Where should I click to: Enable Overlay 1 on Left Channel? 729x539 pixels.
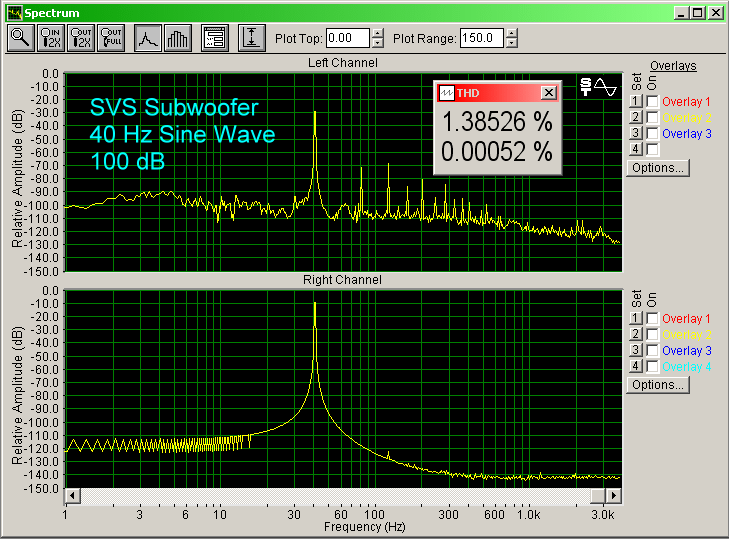[x=652, y=102]
